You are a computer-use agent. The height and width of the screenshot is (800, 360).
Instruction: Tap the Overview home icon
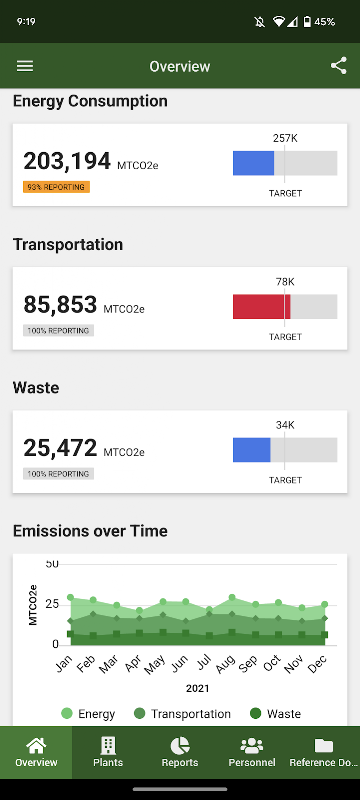36,745
